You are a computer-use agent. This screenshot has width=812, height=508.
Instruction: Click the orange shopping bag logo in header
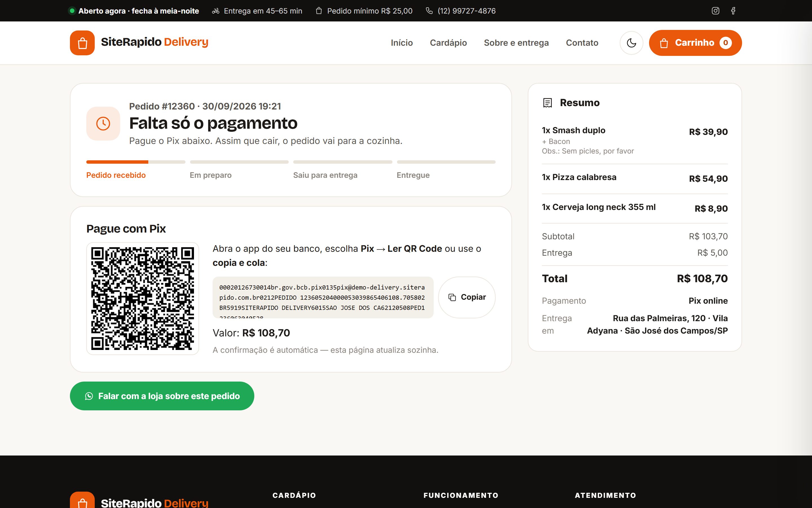click(x=82, y=43)
